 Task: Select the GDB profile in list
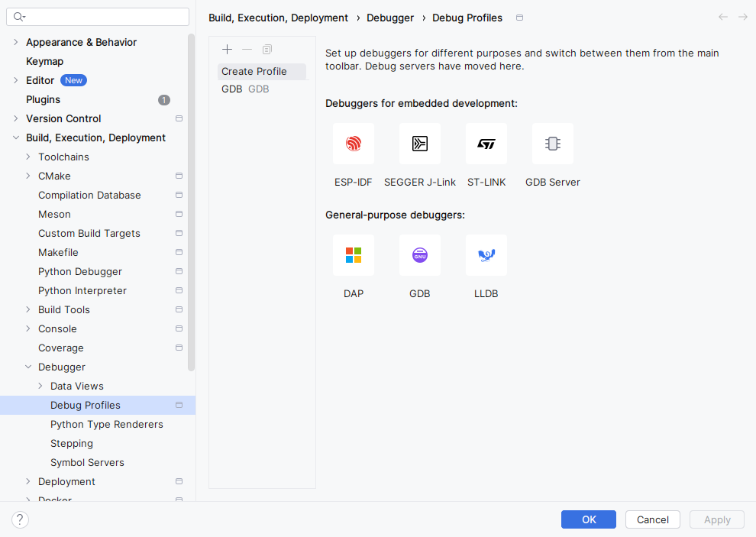(x=262, y=89)
